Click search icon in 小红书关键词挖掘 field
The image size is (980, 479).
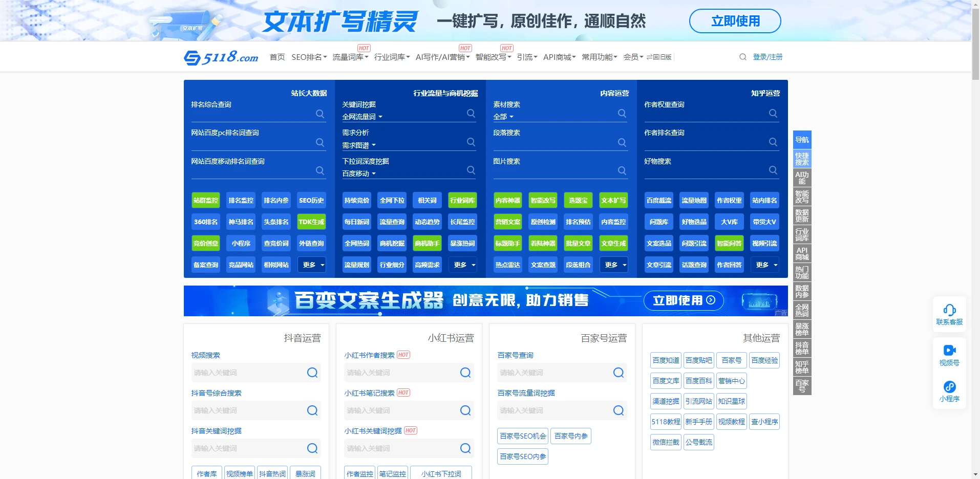(x=465, y=448)
